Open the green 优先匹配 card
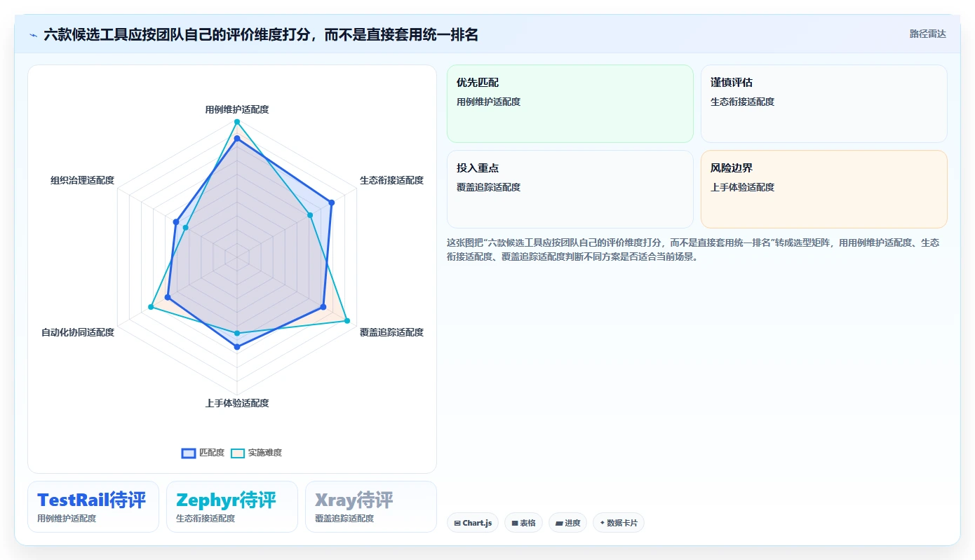The height and width of the screenshot is (560, 975). tap(570, 104)
